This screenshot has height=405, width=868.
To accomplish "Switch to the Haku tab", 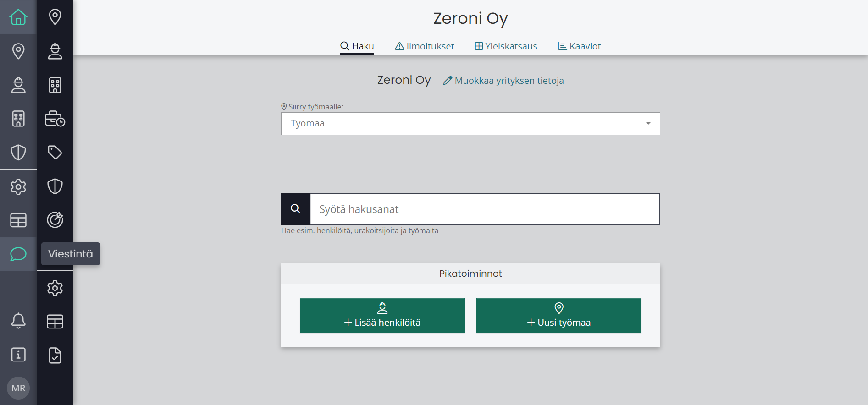I will 357,46.
